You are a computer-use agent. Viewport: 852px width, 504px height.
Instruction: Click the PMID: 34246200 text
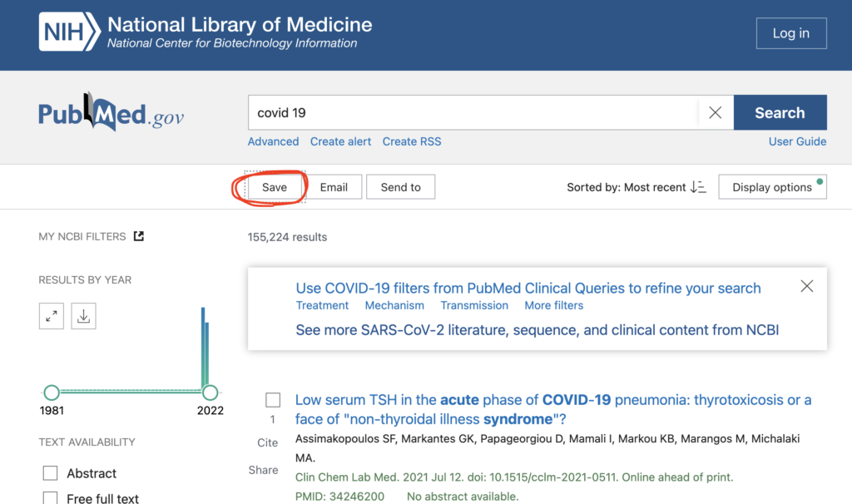pyautogui.click(x=339, y=497)
